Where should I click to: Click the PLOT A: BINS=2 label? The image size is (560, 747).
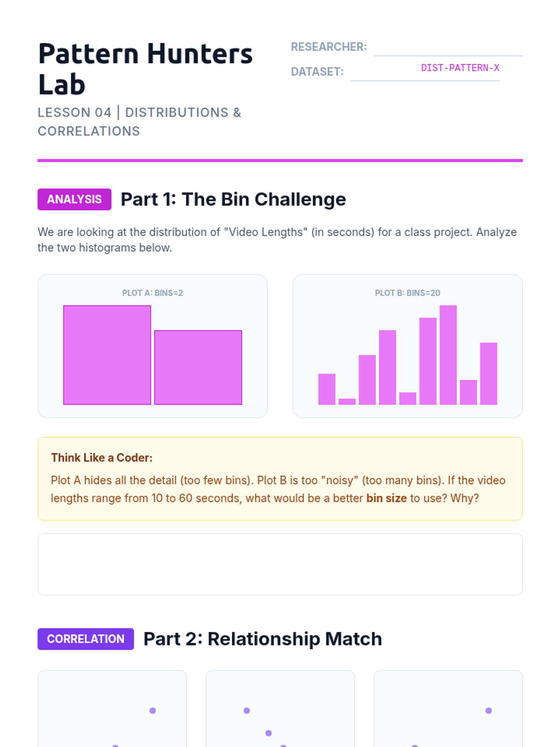point(153,293)
